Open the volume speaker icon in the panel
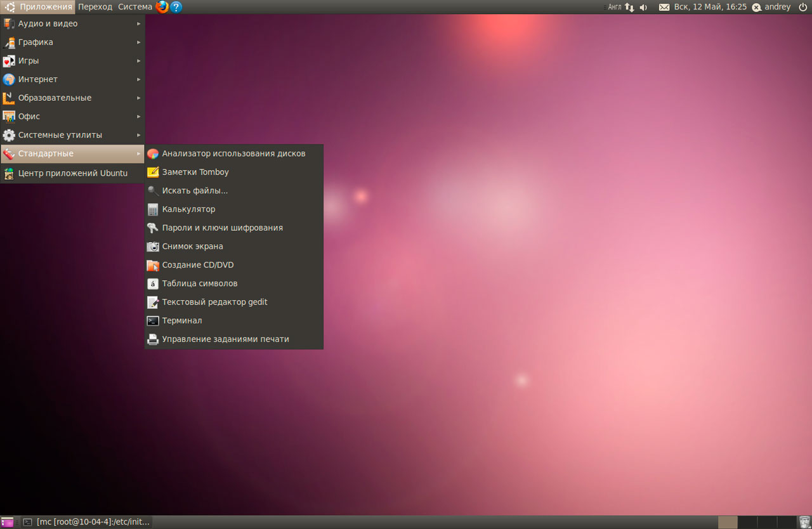Image resolution: width=812 pixels, height=529 pixels. tap(643, 7)
